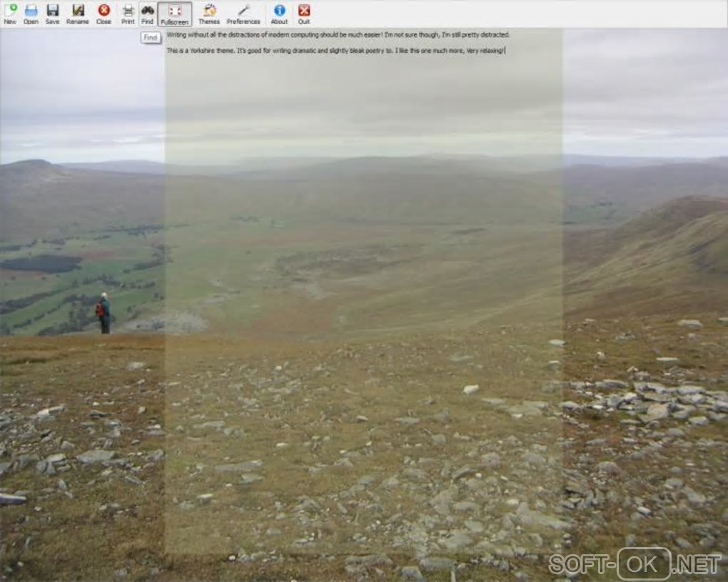728x582 pixels.
Task: Open the Themes palette icon
Action: point(209,14)
